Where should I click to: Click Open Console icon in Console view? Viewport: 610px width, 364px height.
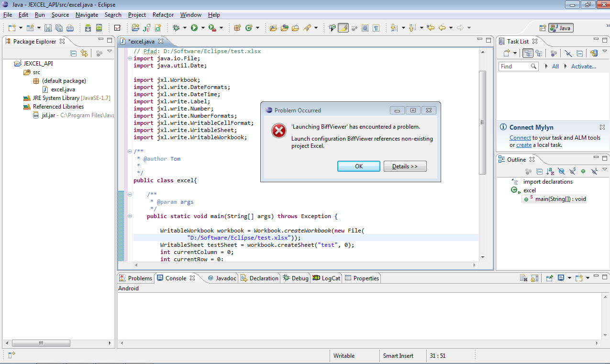(x=579, y=278)
